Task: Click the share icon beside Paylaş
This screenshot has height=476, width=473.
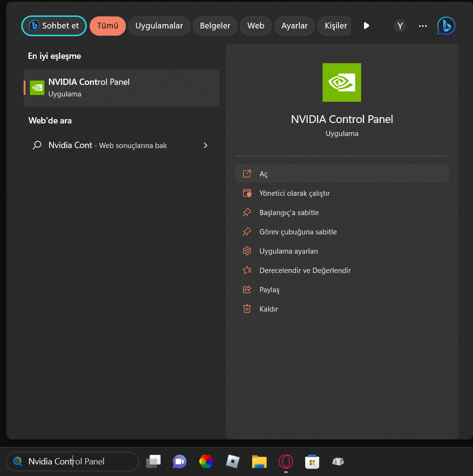Action: (x=247, y=289)
